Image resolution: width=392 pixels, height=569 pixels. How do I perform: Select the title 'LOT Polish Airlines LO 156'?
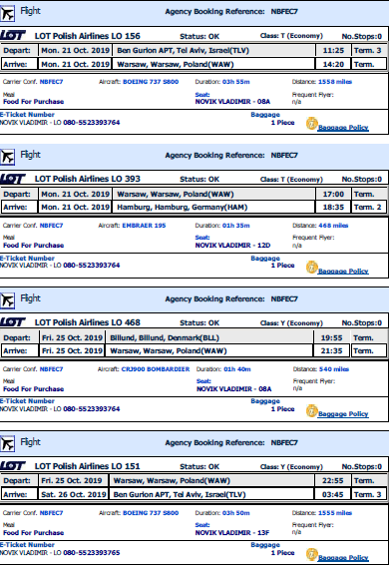(x=88, y=36)
